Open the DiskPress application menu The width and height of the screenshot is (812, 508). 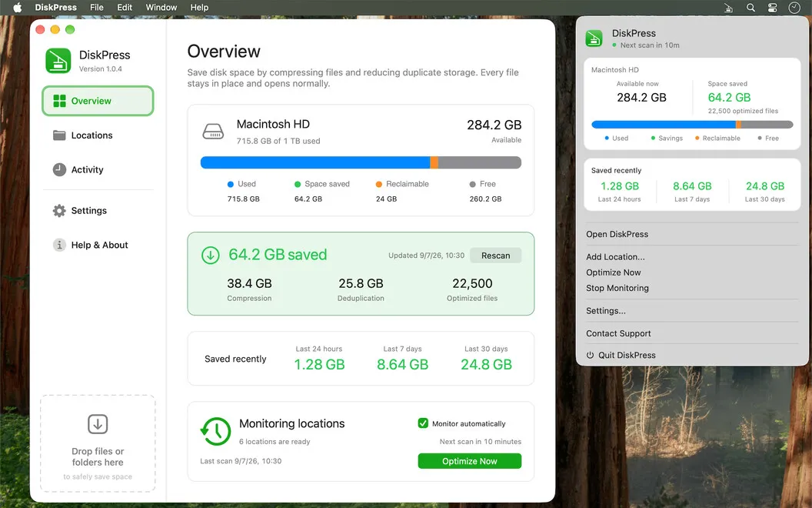55,7
